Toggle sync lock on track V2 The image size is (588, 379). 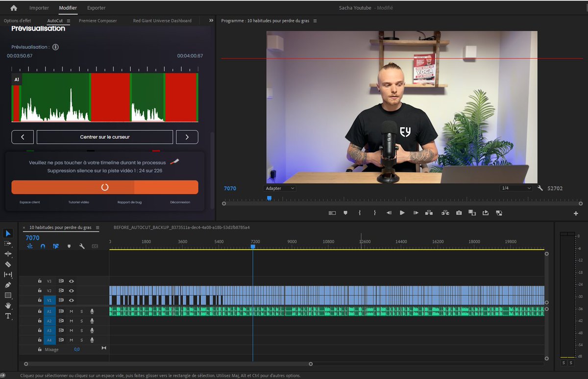[61, 291]
